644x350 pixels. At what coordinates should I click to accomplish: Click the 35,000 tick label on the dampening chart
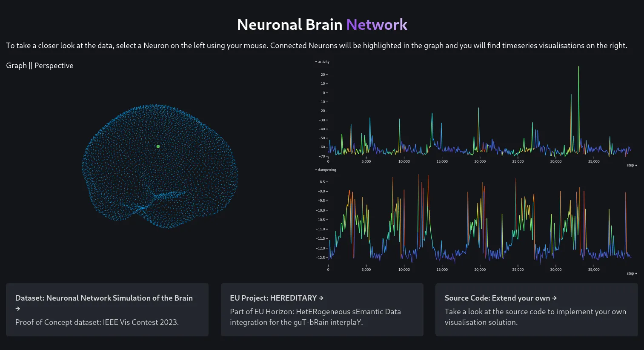[x=593, y=269]
